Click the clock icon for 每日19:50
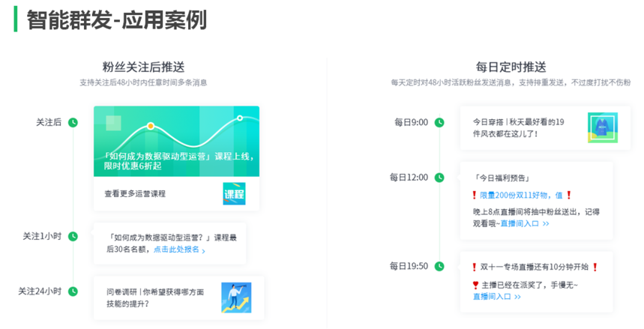 point(439,266)
